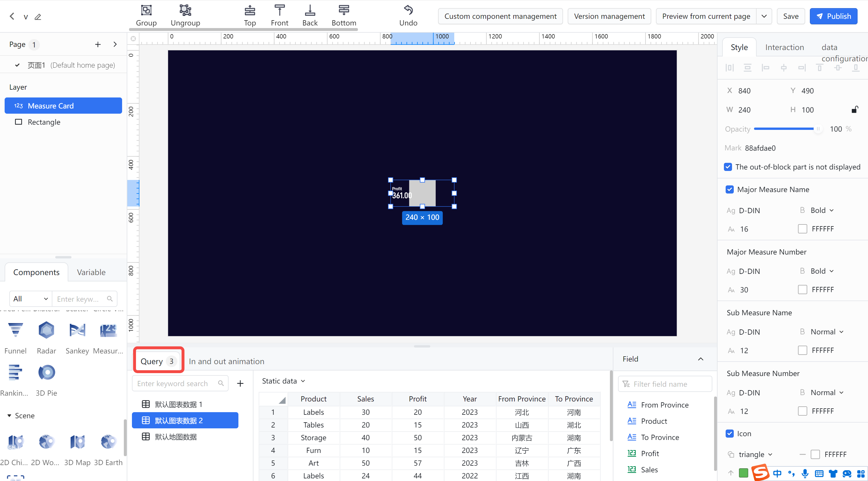Add a new query with plus icon
868x481 pixels.
240,383
